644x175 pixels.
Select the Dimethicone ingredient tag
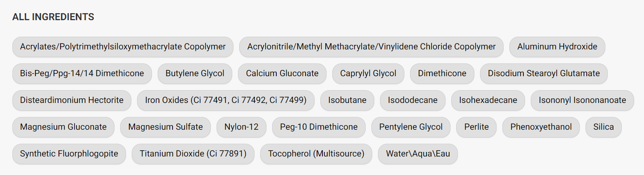(x=442, y=73)
